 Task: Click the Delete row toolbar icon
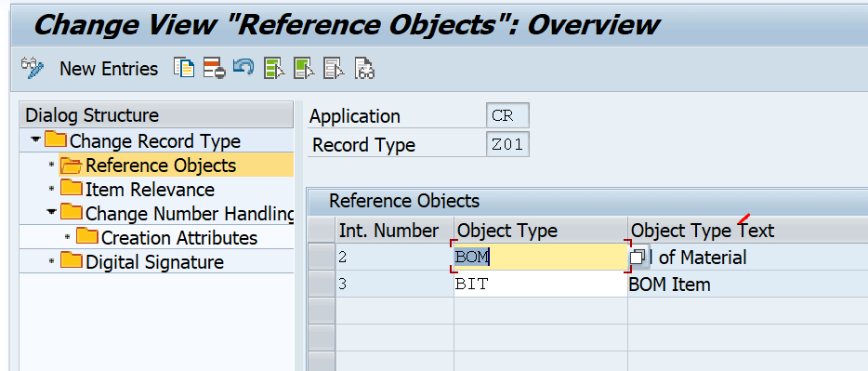[x=214, y=68]
